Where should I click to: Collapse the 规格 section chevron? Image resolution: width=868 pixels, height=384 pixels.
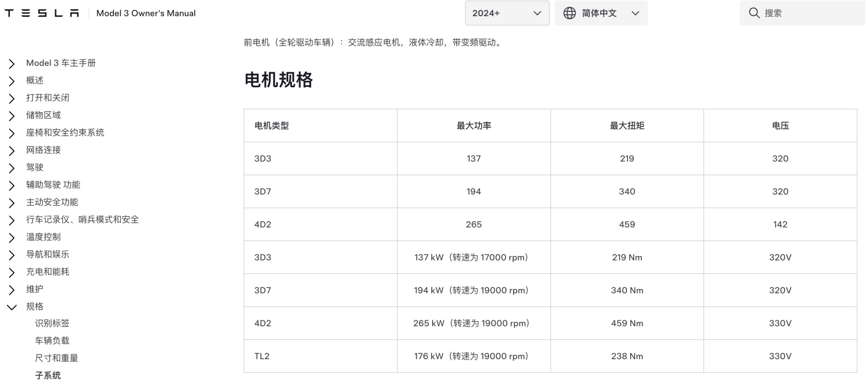(x=12, y=308)
